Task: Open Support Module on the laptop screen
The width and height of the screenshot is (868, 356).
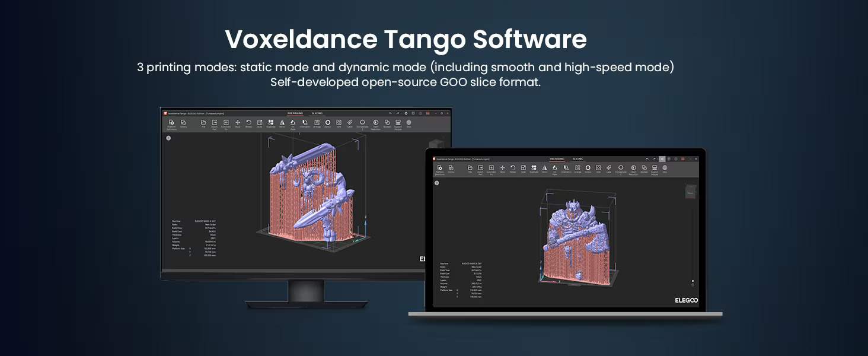Action: point(655,169)
